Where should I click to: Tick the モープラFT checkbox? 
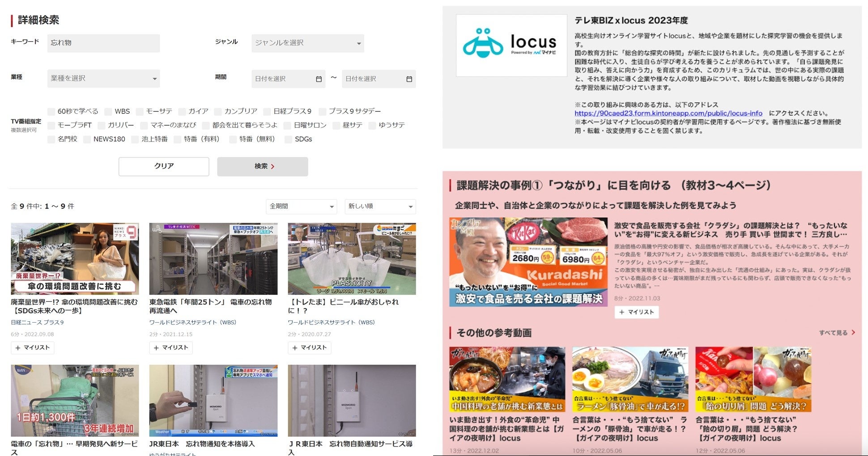[x=51, y=125]
